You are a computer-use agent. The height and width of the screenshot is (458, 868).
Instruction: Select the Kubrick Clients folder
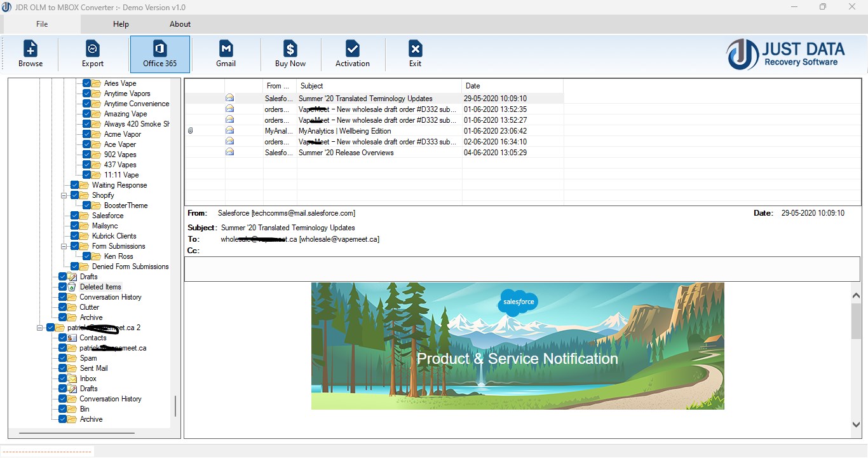click(x=114, y=236)
